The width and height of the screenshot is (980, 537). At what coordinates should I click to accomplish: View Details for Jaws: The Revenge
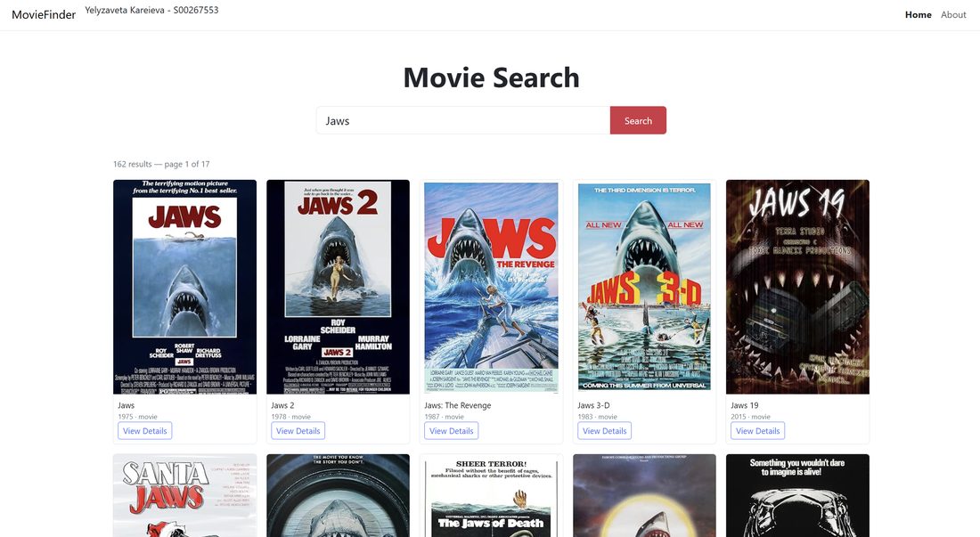pyautogui.click(x=452, y=431)
